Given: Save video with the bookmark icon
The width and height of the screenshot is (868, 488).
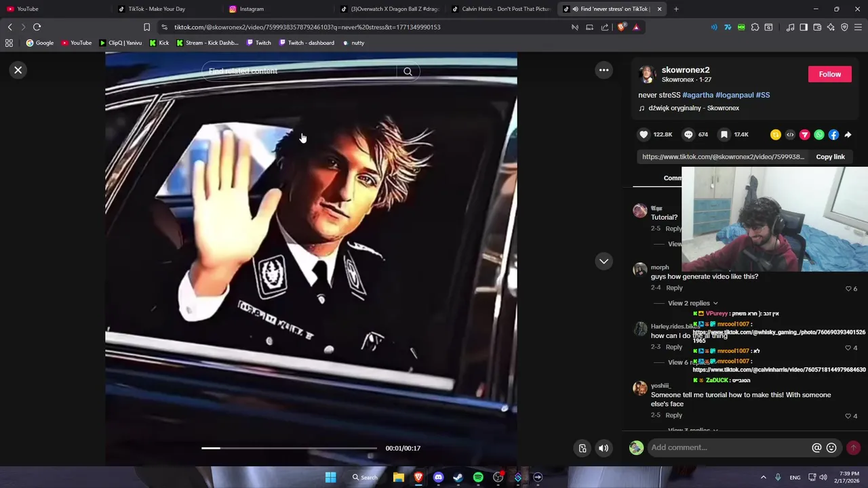Looking at the screenshot, I should coord(724,134).
